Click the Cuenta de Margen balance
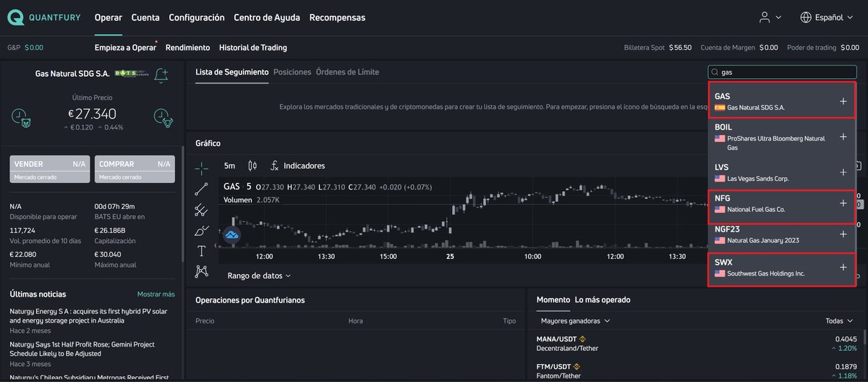Image resolution: width=868 pixels, height=382 pixels. click(x=739, y=48)
